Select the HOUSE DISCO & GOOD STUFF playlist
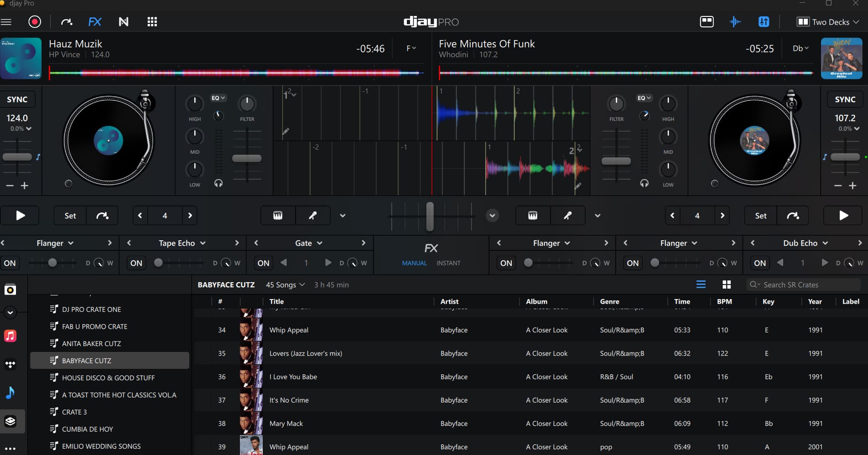Image resolution: width=868 pixels, height=455 pixels. tap(108, 378)
